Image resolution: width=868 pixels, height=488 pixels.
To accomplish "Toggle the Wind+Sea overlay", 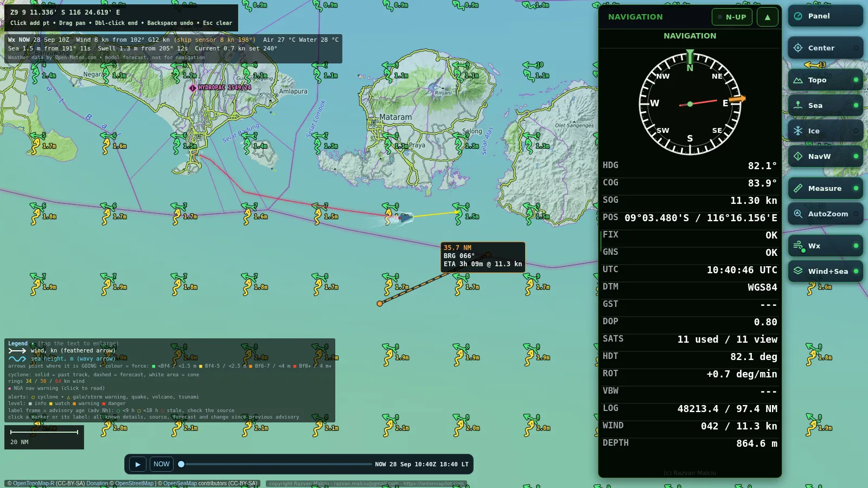I will coord(825,271).
